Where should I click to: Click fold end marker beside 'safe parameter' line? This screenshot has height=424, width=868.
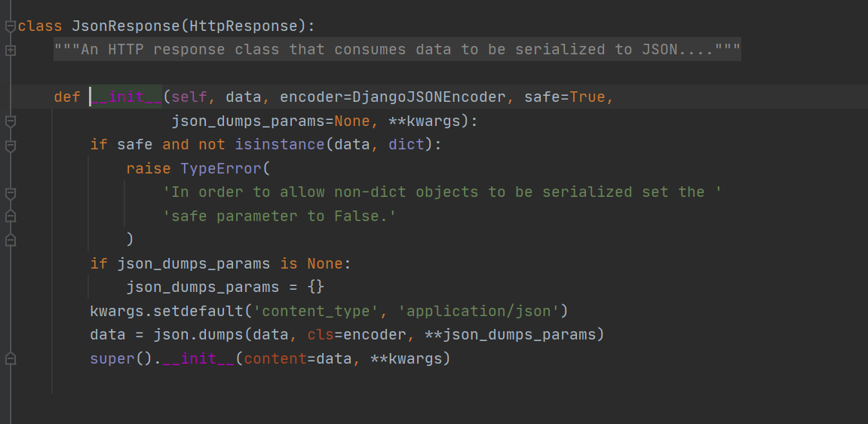coord(10,217)
